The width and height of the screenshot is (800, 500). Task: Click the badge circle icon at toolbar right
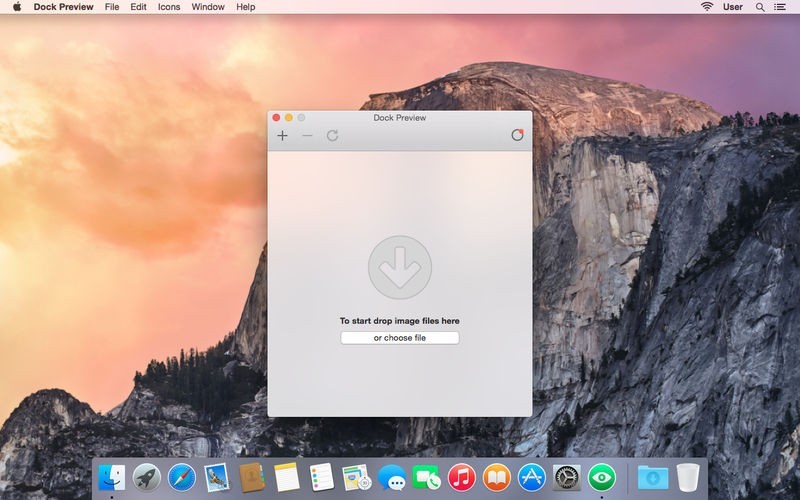coord(517,135)
